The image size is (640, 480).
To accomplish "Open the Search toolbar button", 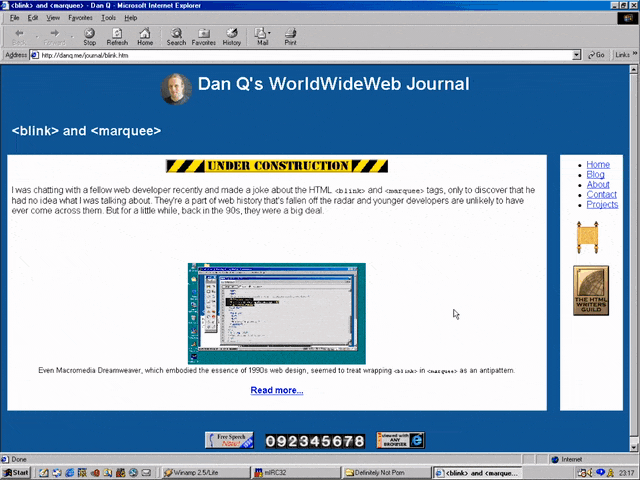I will [x=176, y=36].
